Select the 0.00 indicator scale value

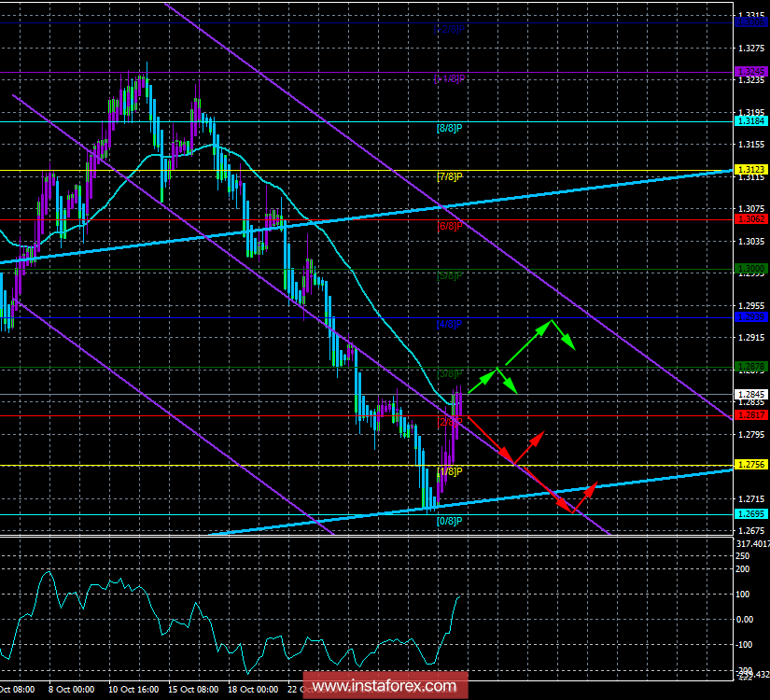pyautogui.click(x=745, y=620)
